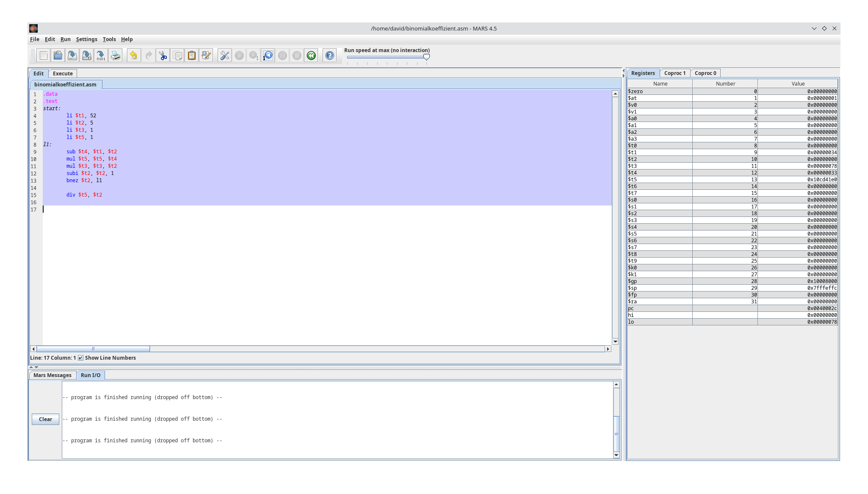Click the Undo arrow icon

coord(133,55)
